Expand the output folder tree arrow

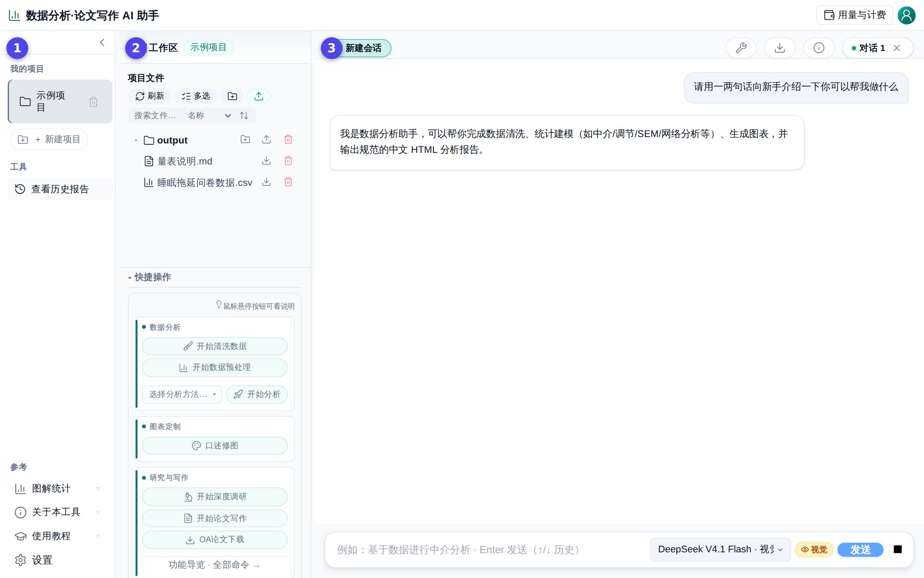pos(136,140)
